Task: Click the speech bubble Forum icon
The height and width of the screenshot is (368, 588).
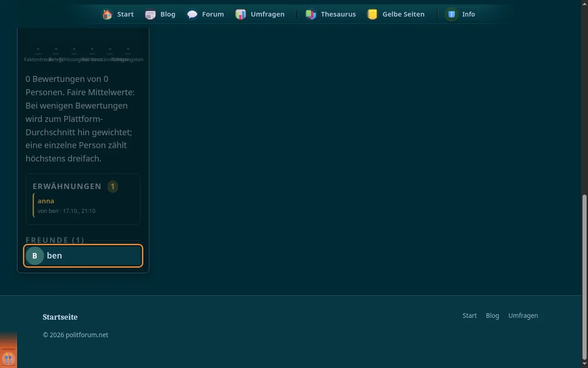Action: coord(192,14)
